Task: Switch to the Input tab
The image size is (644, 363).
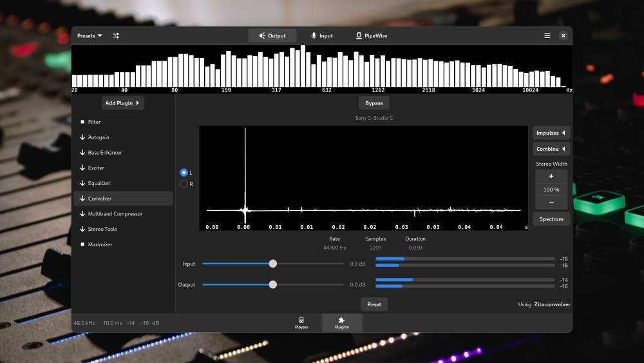Action: [x=322, y=35]
